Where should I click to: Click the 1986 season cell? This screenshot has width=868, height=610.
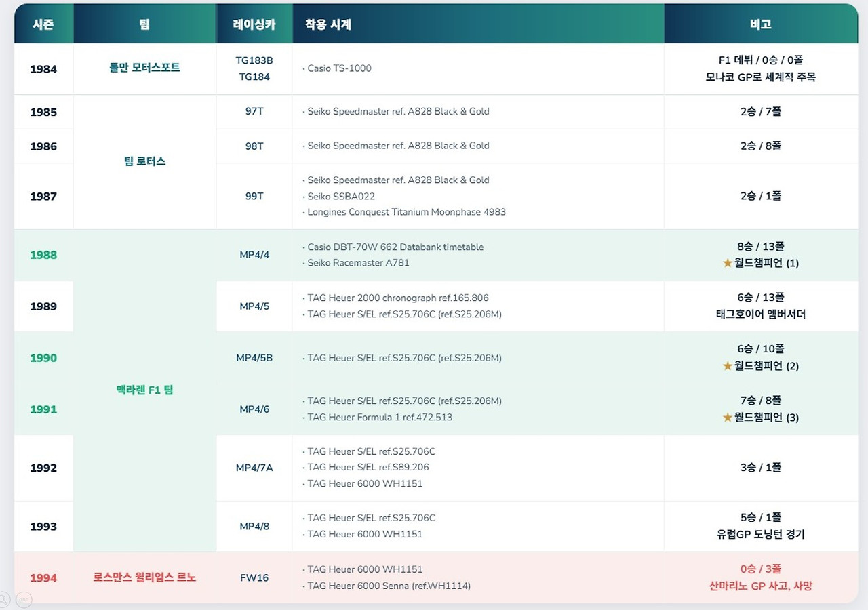point(43,146)
